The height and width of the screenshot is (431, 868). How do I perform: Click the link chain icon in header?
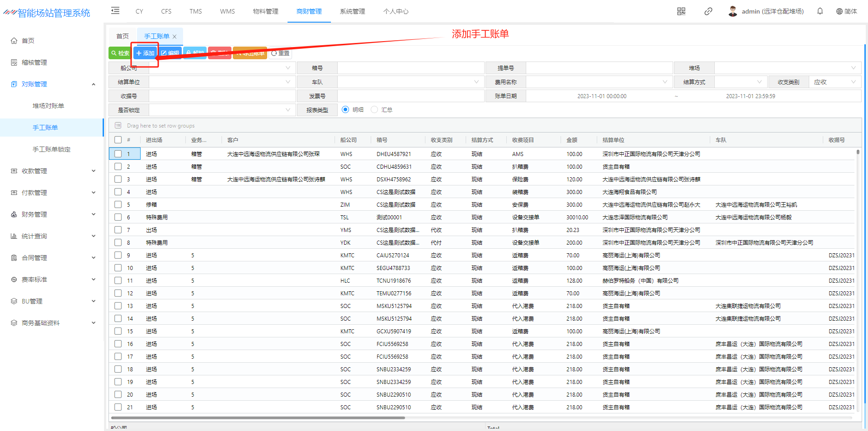(x=708, y=11)
